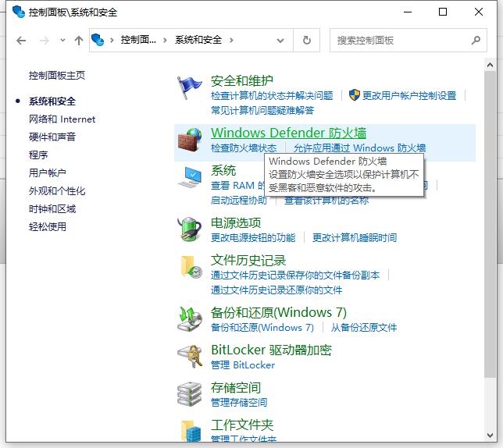Image resolution: width=503 pixels, height=448 pixels.
Task: Click the Backup and Restore (Windows 7) icon
Action: 189,319
